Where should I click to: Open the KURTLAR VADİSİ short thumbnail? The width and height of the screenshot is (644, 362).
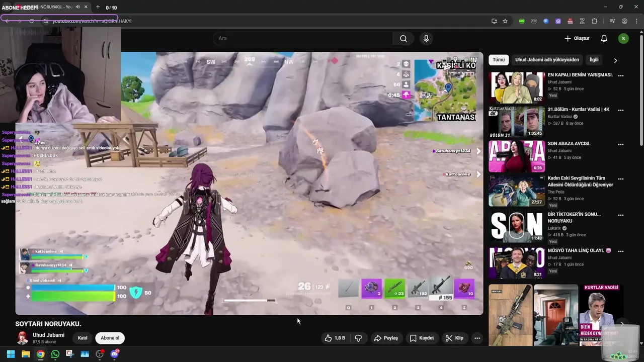click(x=601, y=315)
